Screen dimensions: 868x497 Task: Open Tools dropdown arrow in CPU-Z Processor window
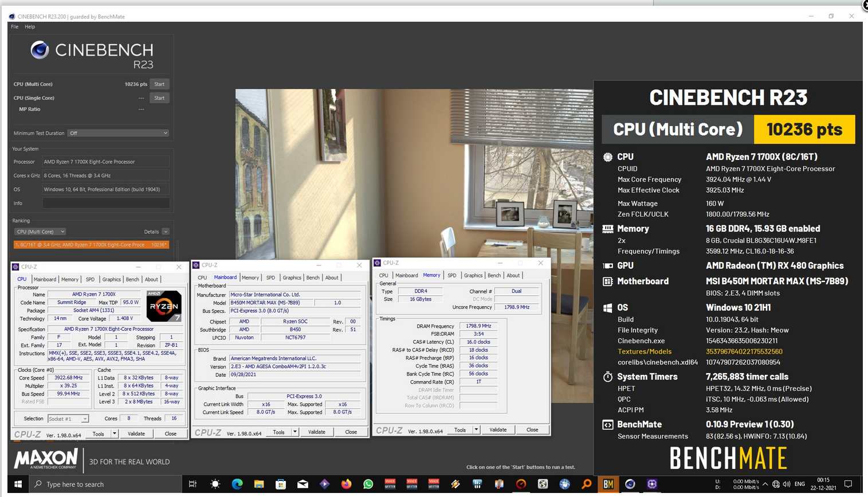(x=115, y=434)
